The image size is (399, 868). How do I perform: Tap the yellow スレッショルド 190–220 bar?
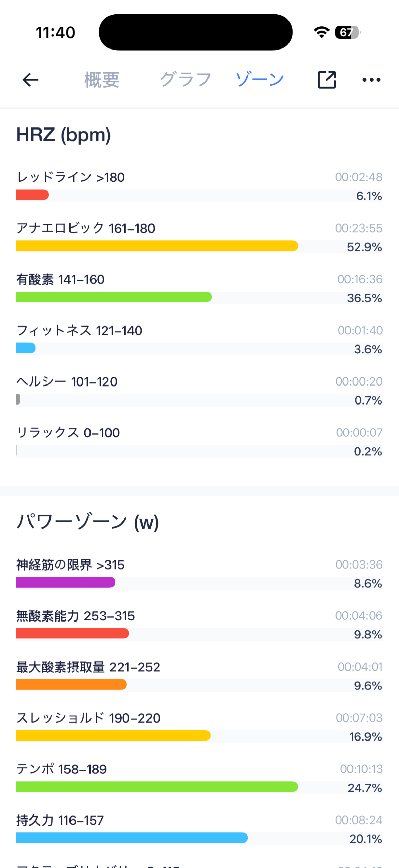[113, 736]
